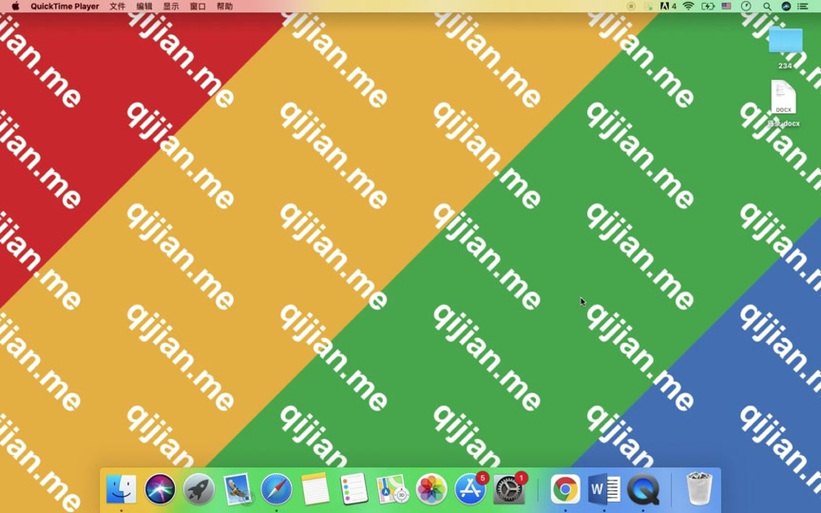Launch Siri from the Dock
The width and height of the screenshot is (821, 513).
(x=160, y=489)
